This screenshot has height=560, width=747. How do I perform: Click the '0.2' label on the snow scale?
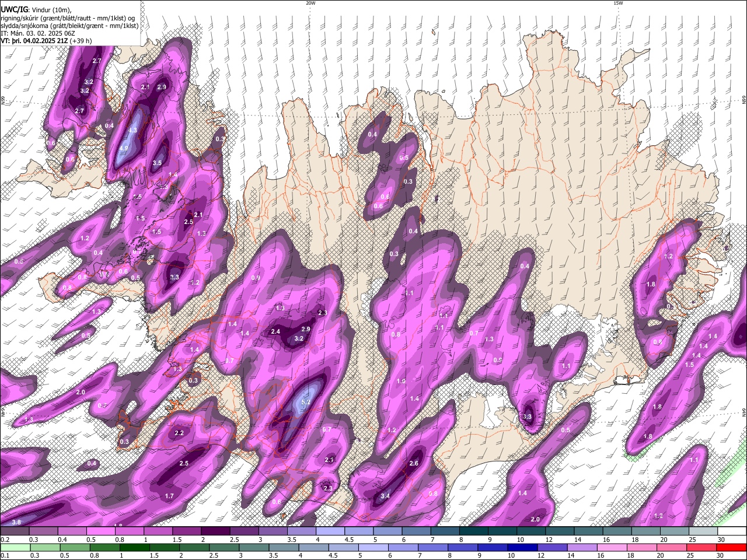click(x=5, y=540)
